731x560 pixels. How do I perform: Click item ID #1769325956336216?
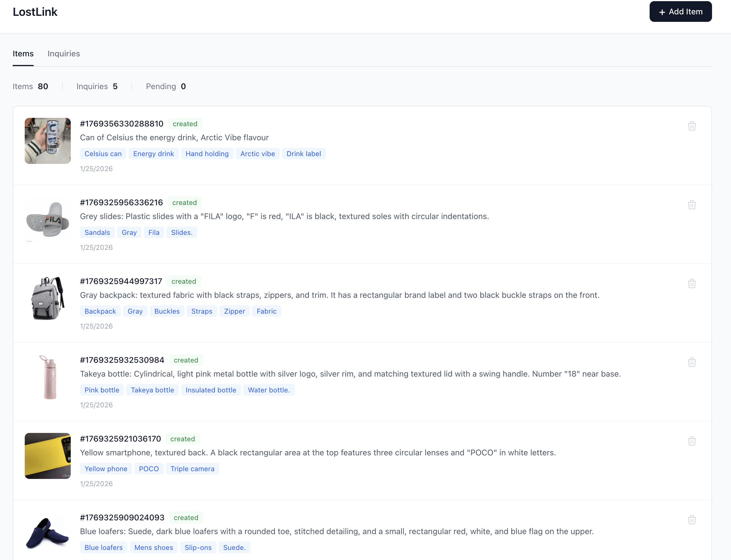coord(121,202)
